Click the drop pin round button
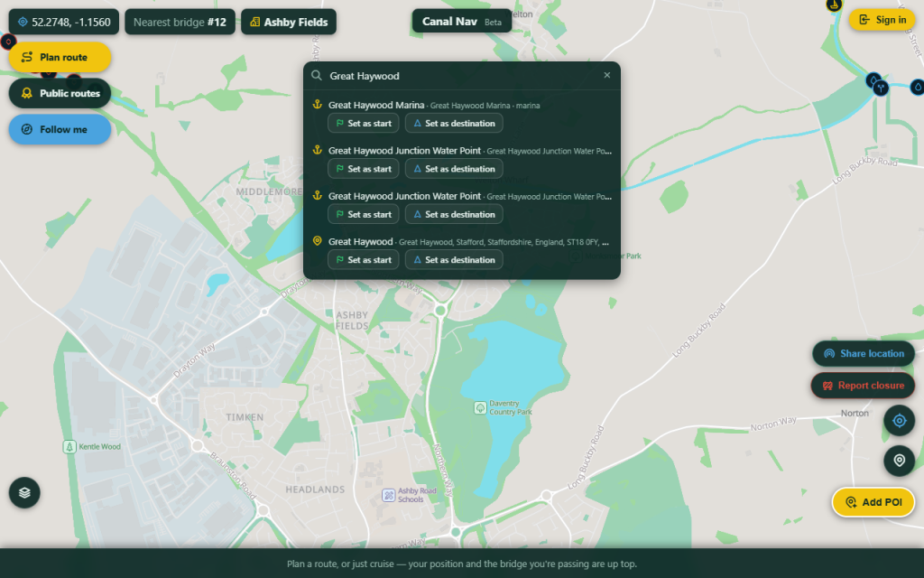Image resolution: width=924 pixels, height=578 pixels. pyautogui.click(x=900, y=461)
